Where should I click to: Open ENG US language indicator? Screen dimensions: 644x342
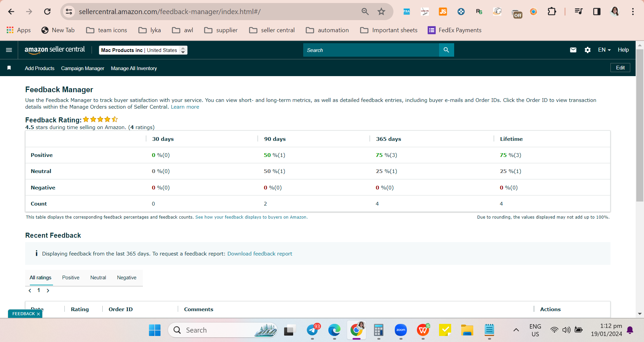[535, 330]
